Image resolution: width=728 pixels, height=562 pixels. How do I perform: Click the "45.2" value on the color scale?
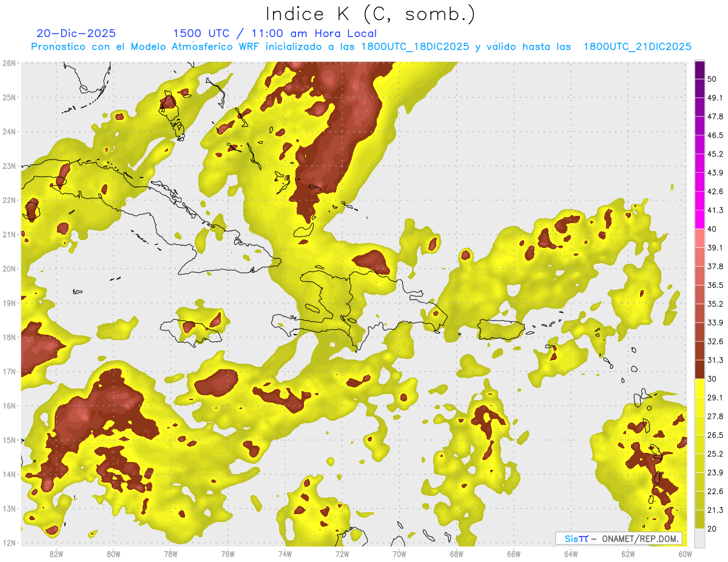coord(715,154)
